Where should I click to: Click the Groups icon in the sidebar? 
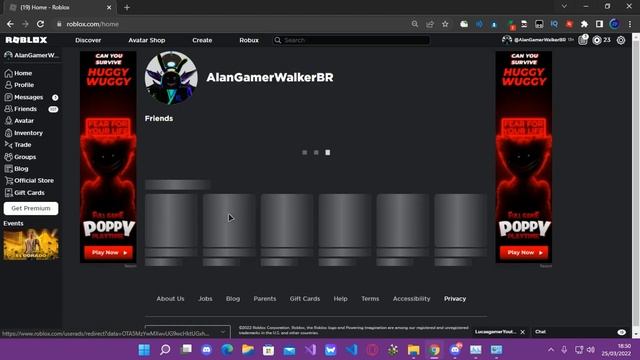click(x=9, y=157)
